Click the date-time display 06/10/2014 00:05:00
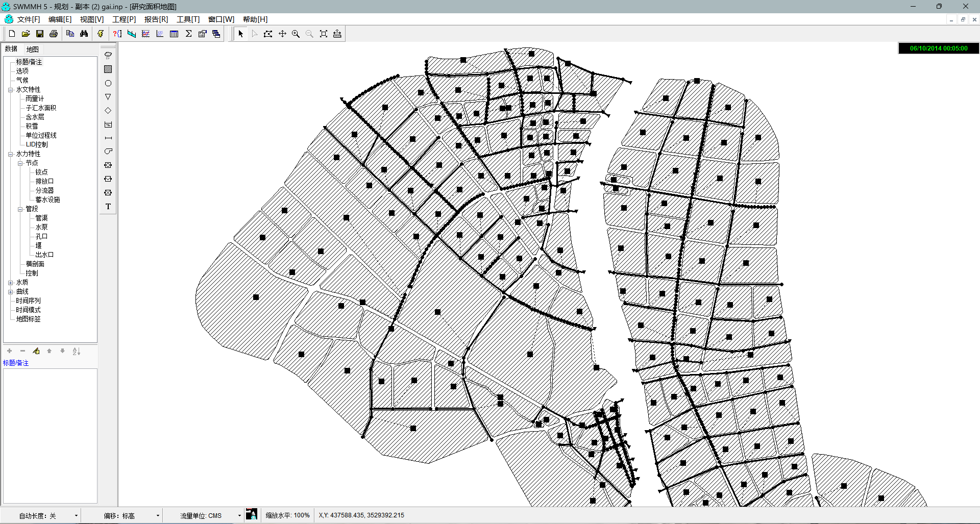This screenshot has height=524, width=980. 939,48
